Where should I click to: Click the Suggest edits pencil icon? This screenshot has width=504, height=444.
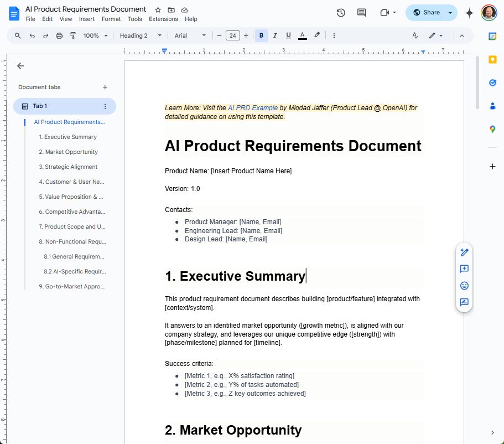click(464, 302)
